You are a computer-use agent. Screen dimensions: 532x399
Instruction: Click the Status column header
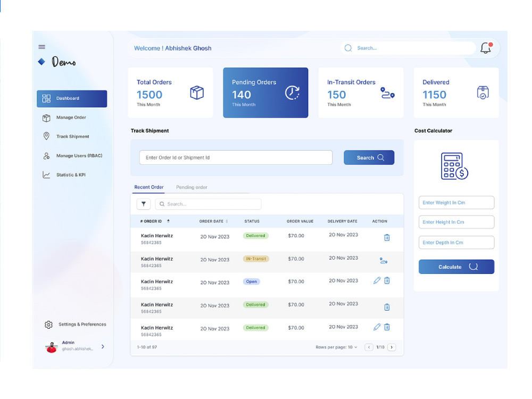(x=252, y=221)
